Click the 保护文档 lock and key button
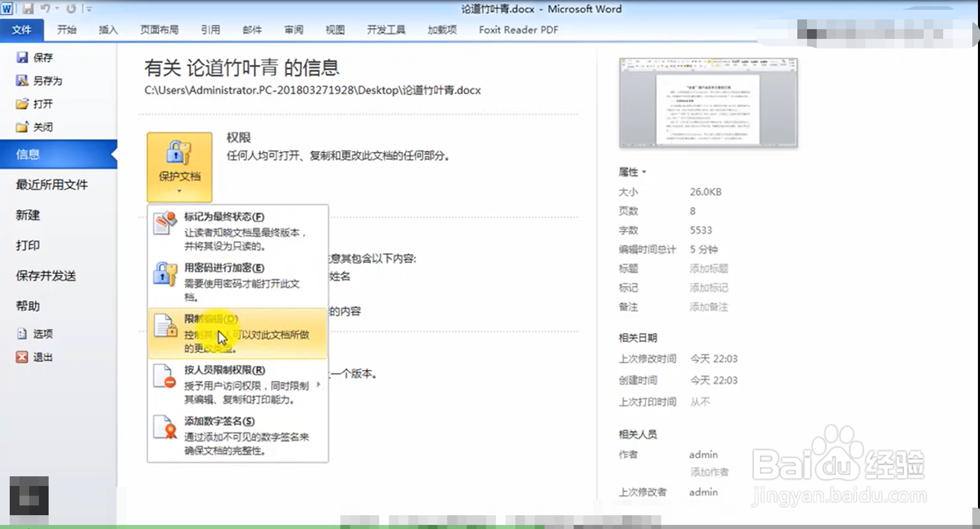Viewport: 980px width, 529px height. coord(180,167)
